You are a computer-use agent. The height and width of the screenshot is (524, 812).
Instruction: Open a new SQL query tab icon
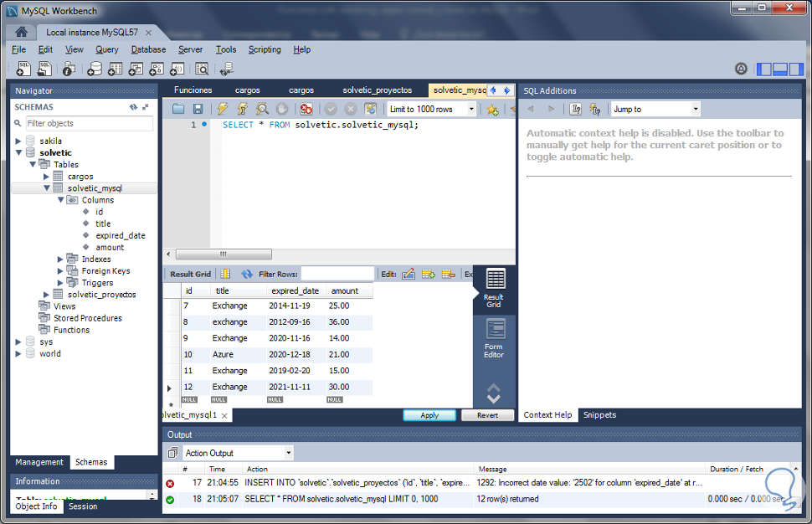point(23,69)
